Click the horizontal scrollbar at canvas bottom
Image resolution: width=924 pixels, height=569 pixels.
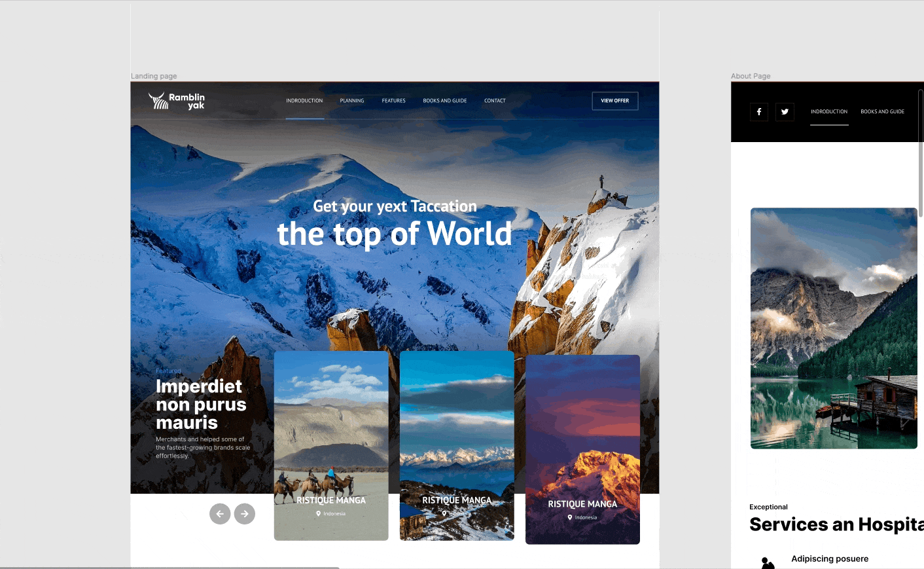coord(170,567)
